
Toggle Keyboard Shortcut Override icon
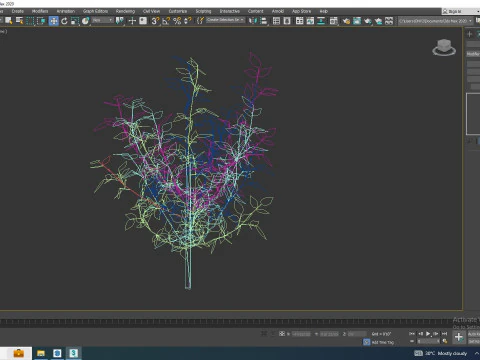pyautogui.click(x=143, y=21)
